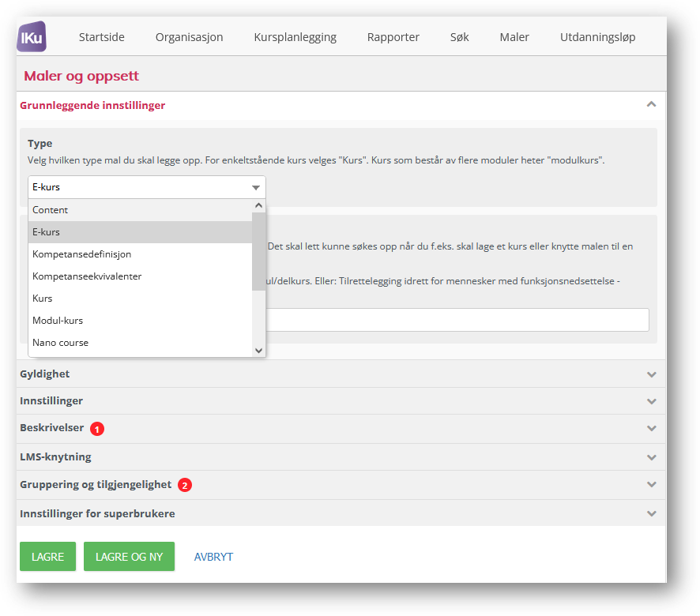Click the Type dropdown arrow
Screen dimensions: 700x616
pyautogui.click(x=256, y=187)
